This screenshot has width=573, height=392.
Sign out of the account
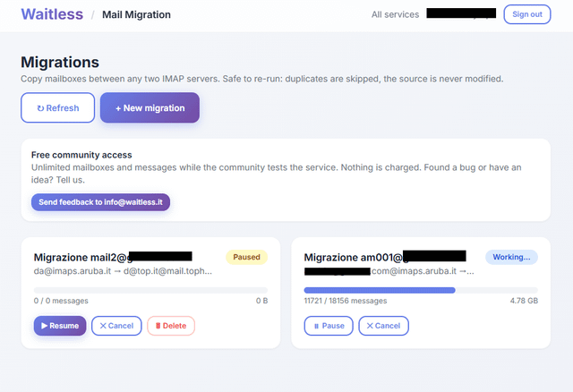527,14
